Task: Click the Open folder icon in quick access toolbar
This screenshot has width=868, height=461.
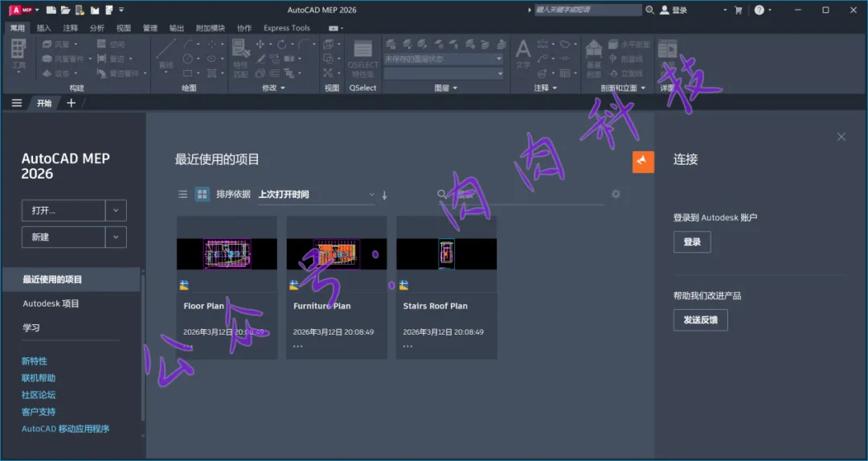Action: click(x=65, y=10)
